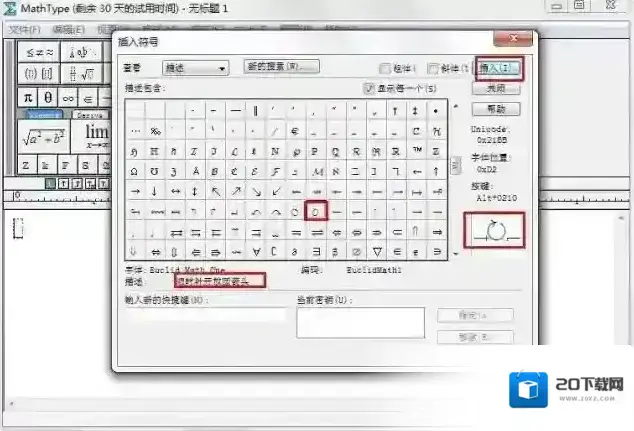Insert the square root a²+b² expression
634x431 pixels.
click(x=44, y=137)
